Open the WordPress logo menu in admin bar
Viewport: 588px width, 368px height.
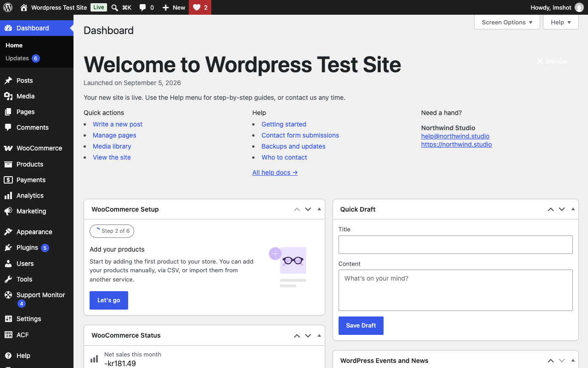tap(8, 7)
